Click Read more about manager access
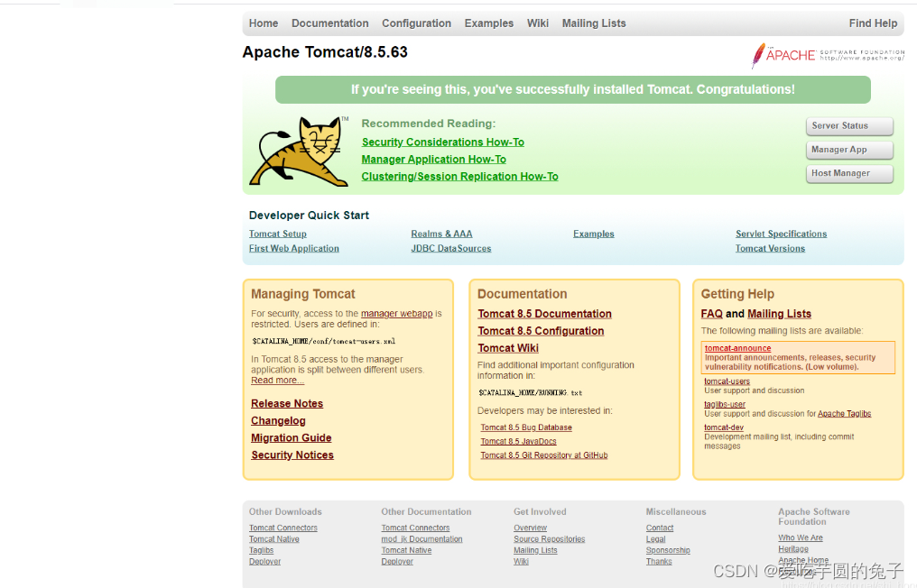 point(277,380)
